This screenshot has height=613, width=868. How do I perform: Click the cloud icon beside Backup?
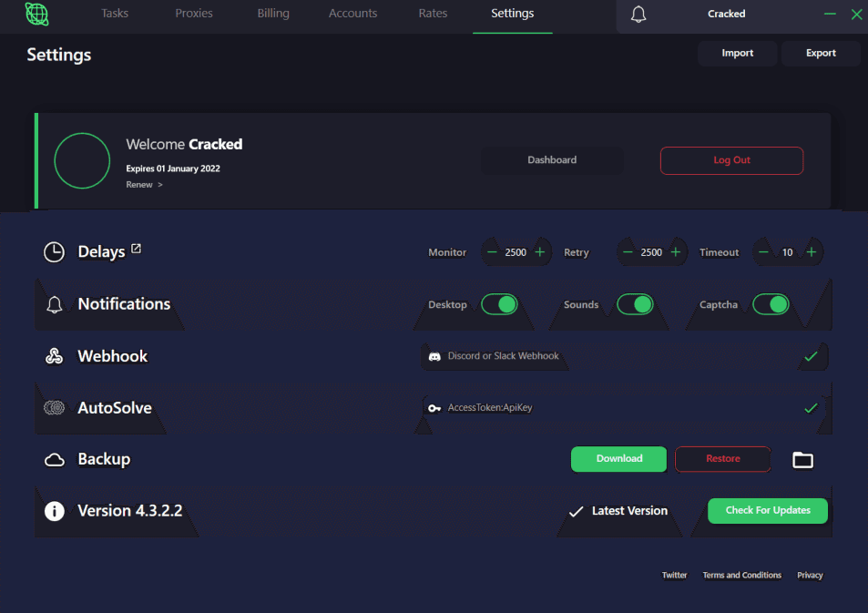click(x=54, y=459)
